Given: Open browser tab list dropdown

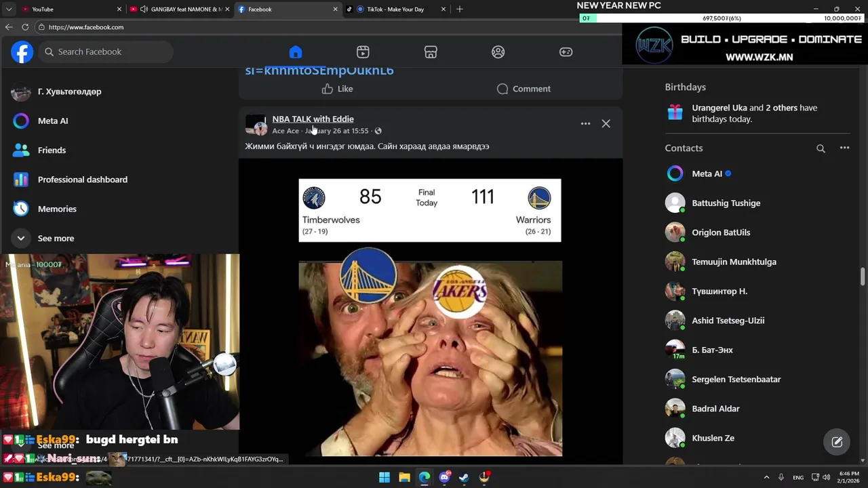Looking at the screenshot, I should pyautogui.click(x=8, y=9).
